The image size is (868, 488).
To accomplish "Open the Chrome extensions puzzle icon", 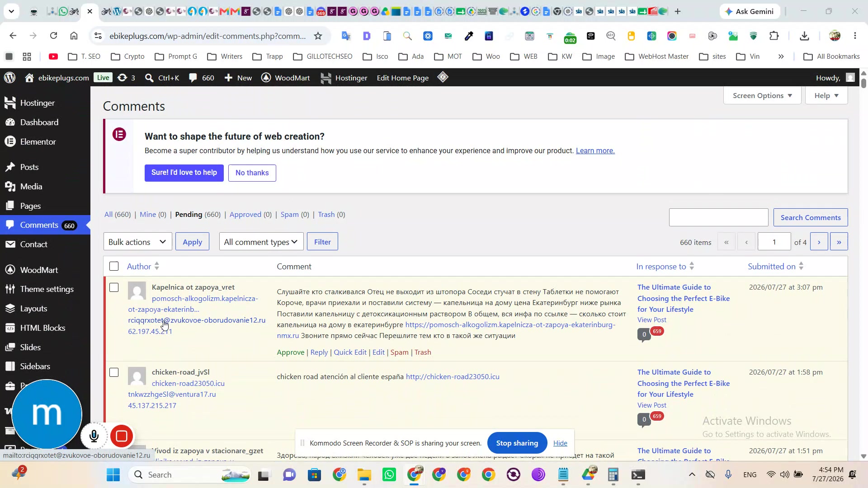I will 774,36.
